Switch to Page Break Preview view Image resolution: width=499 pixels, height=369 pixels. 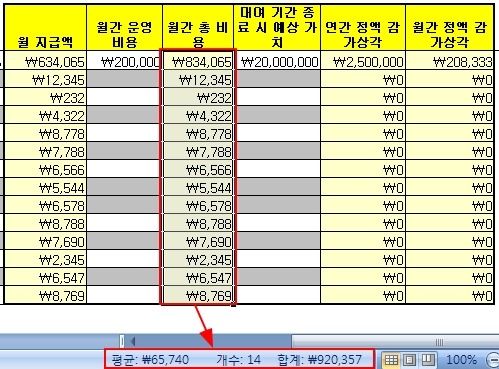[x=428, y=360]
